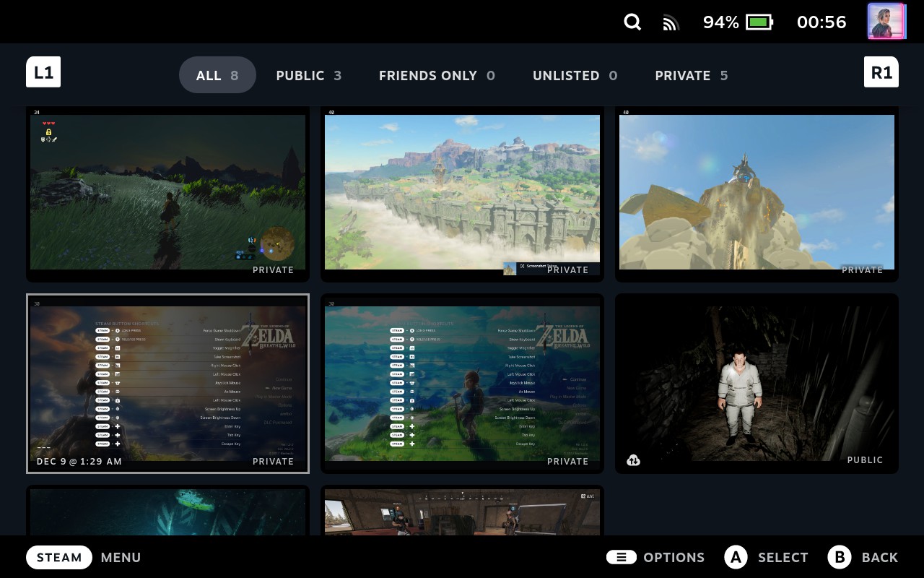Open the Steam menu button
924x578 pixels.
coord(59,557)
